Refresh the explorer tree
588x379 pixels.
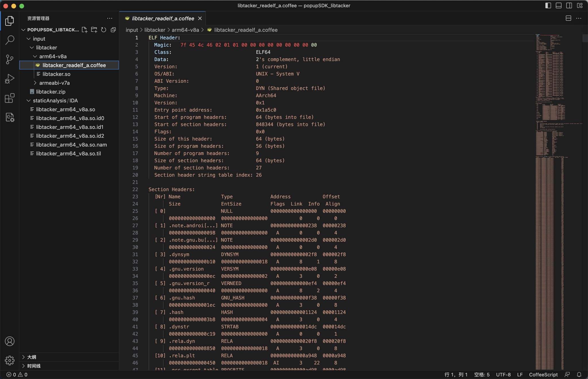(104, 30)
